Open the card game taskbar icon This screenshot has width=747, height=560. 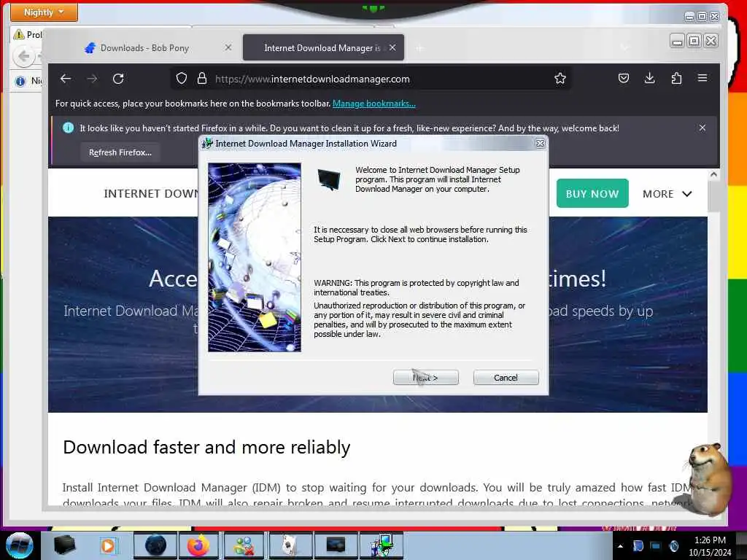point(289,545)
